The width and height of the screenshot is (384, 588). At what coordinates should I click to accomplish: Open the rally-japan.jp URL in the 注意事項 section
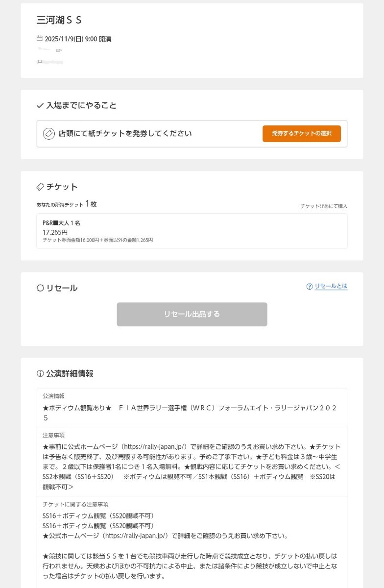(153, 447)
